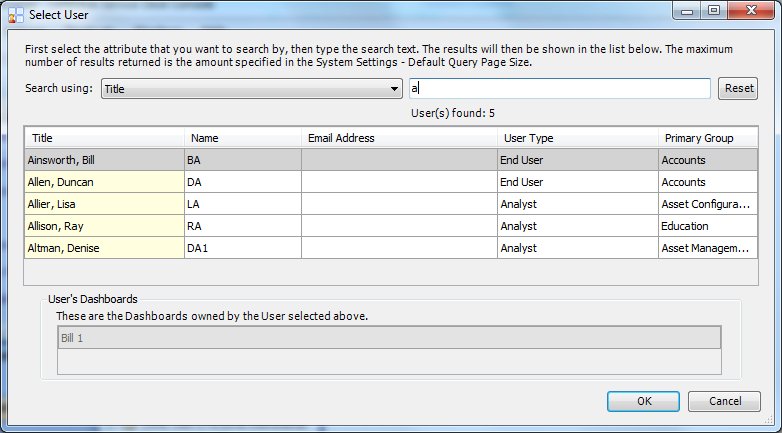Click Primary Group column header
Screen dimensions: 782x433
tap(706, 138)
